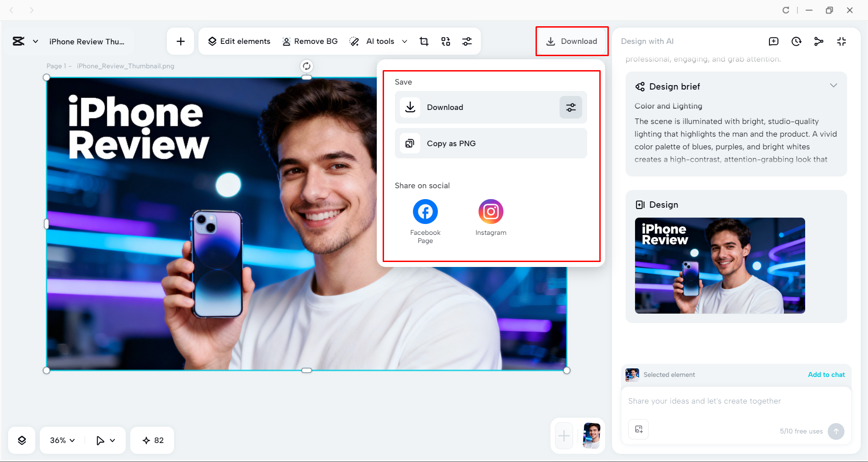Close the application window
868x462 pixels.
click(849, 10)
